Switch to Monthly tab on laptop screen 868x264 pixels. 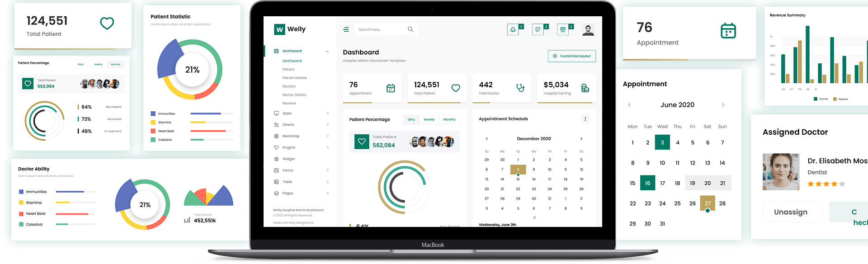[449, 120]
